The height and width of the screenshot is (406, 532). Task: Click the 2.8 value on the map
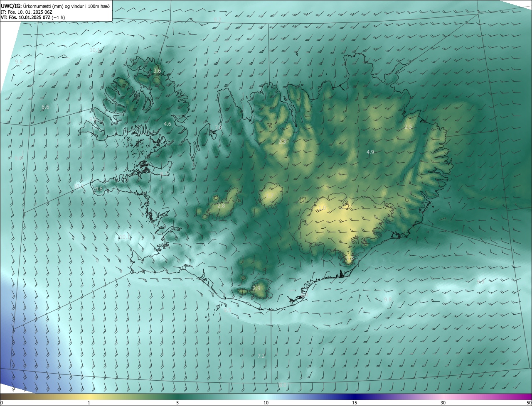[x=221, y=206]
